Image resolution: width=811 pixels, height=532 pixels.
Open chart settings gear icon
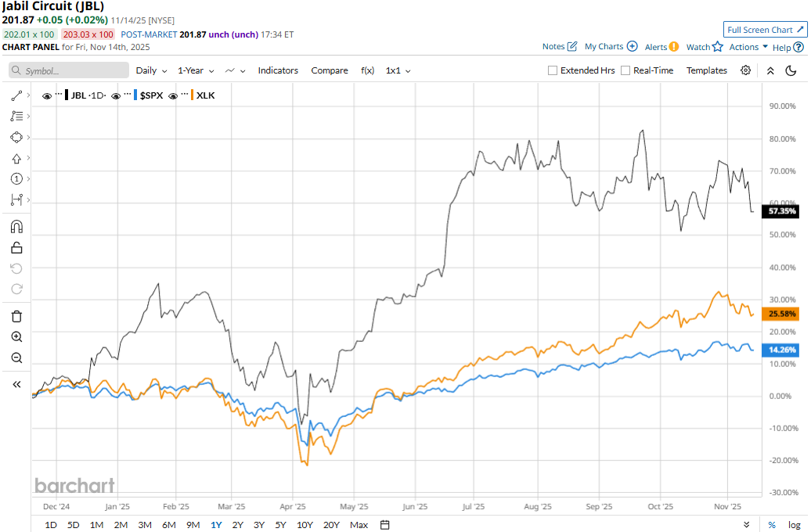pos(745,70)
